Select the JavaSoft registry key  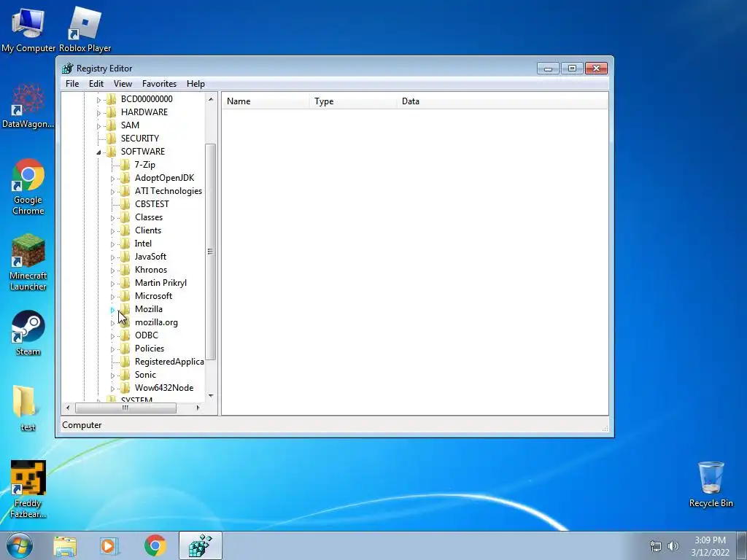150,257
